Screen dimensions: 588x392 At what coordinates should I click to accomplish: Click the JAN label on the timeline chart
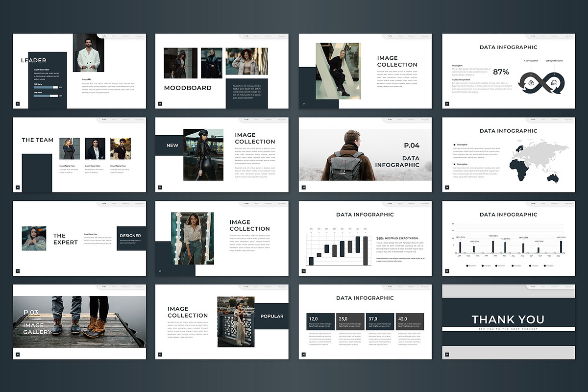pyautogui.click(x=459, y=256)
